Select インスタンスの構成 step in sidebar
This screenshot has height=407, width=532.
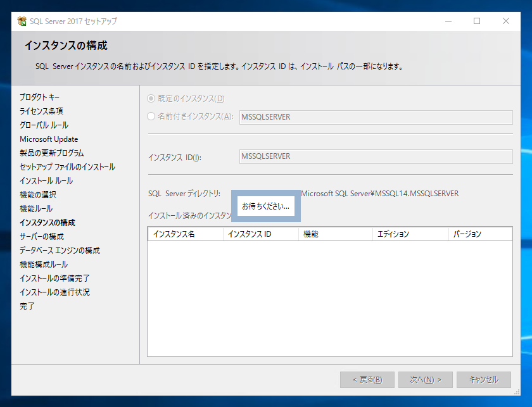click(x=47, y=223)
